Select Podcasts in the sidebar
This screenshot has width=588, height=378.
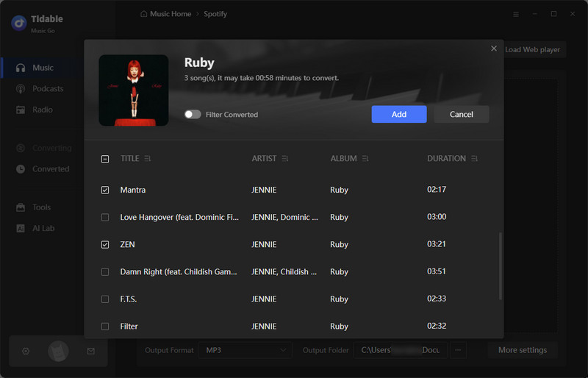tap(43, 89)
